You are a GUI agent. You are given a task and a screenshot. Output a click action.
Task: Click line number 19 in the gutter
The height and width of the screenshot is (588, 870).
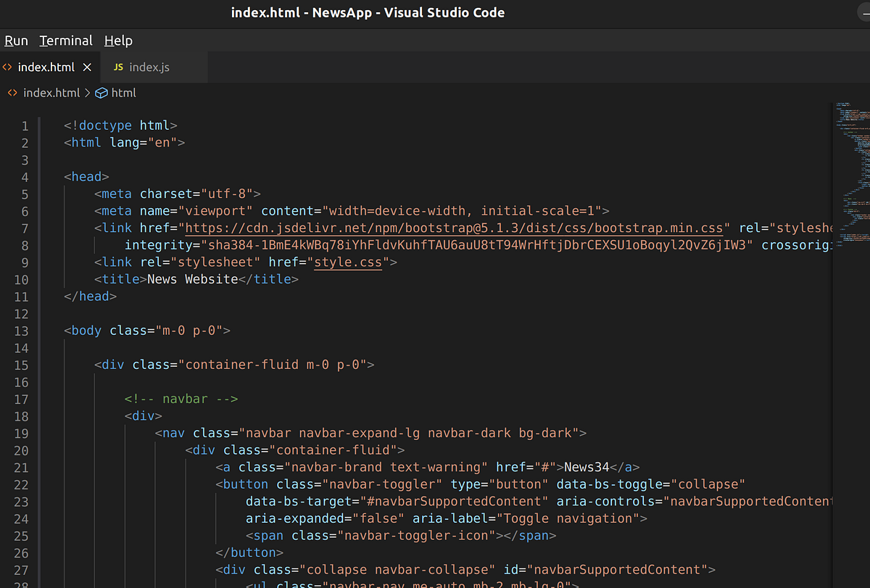tap(21, 433)
